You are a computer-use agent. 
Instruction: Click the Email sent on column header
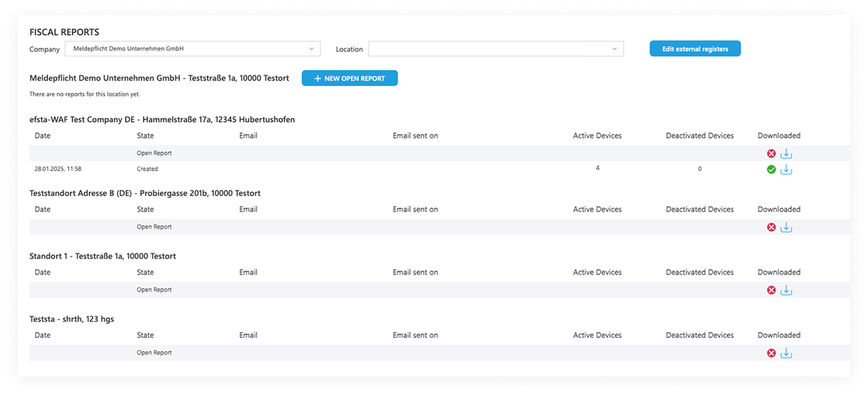(415, 135)
